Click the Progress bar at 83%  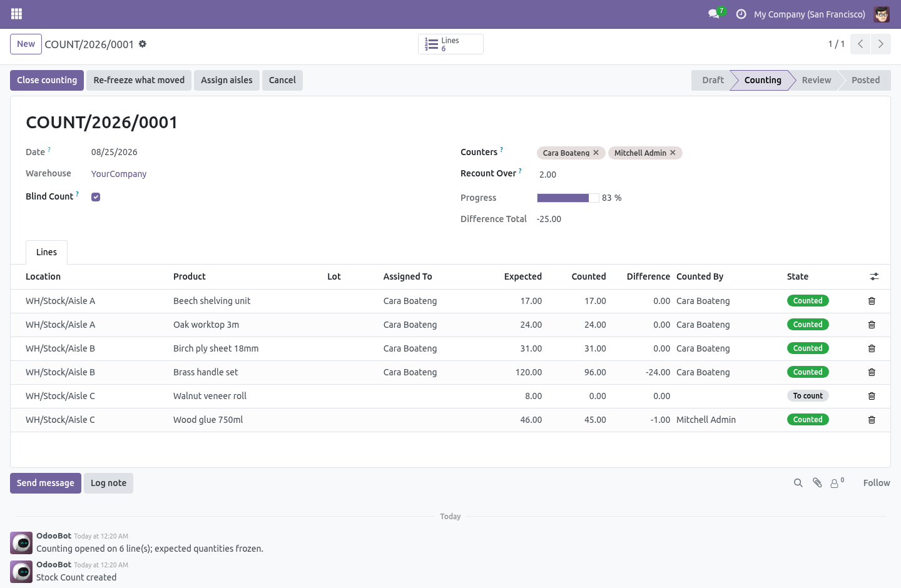click(568, 198)
